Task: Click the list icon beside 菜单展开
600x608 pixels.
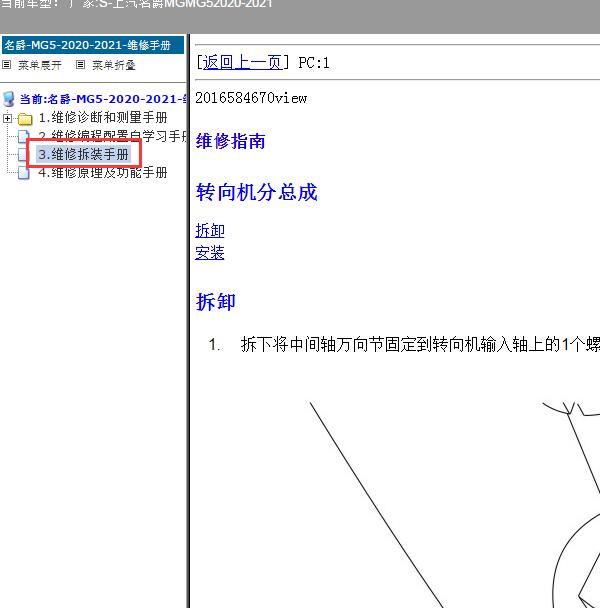Action: pos(7,65)
